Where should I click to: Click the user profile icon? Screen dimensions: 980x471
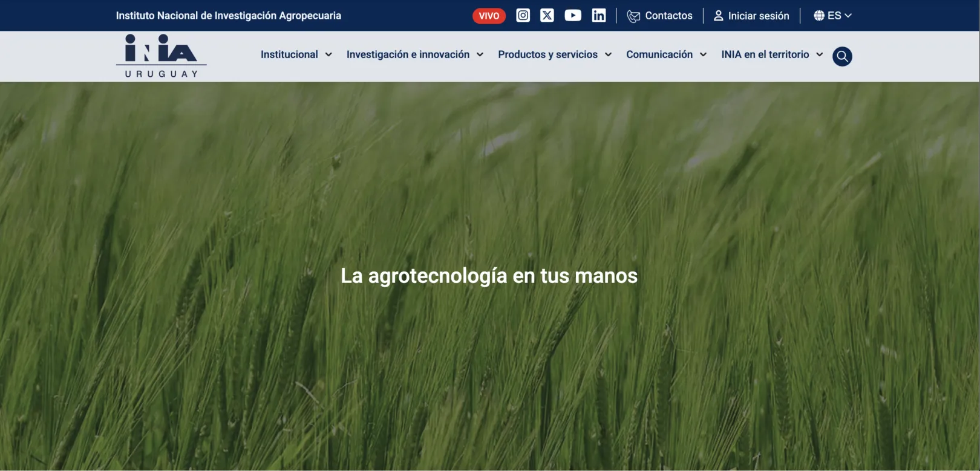click(718, 16)
